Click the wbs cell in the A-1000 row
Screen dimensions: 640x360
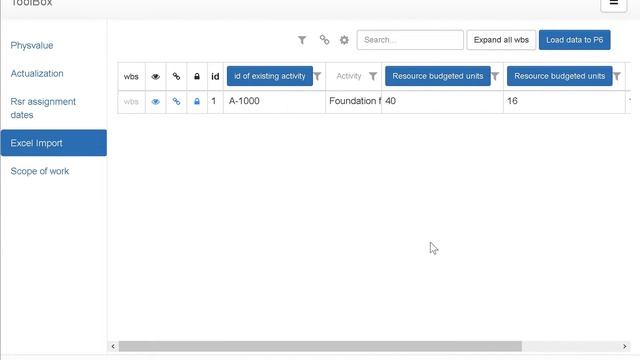point(131,102)
